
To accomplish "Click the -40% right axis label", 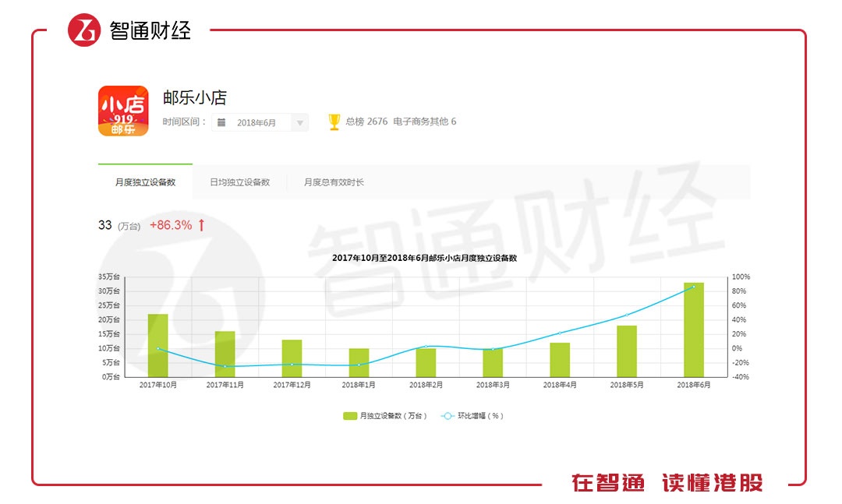I will (741, 377).
